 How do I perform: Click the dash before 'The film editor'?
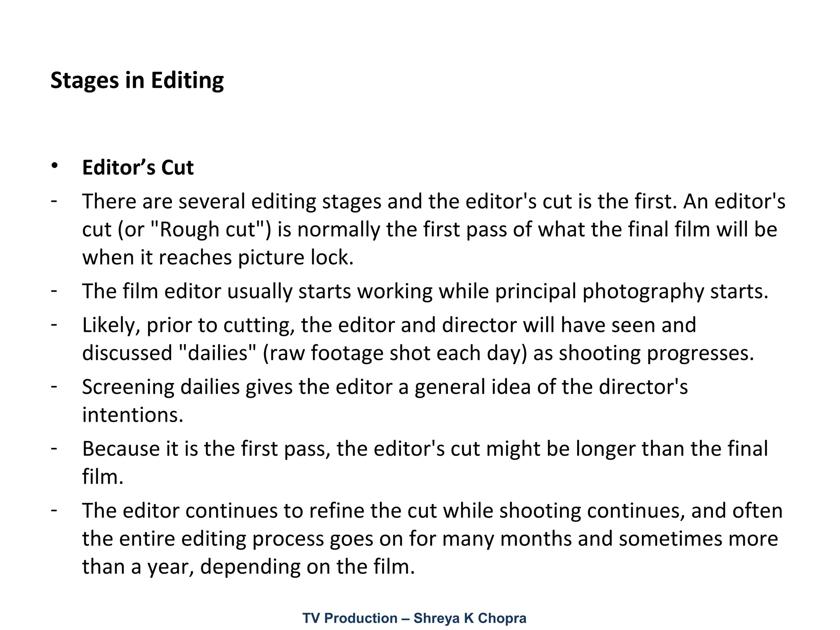(x=54, y=291)
